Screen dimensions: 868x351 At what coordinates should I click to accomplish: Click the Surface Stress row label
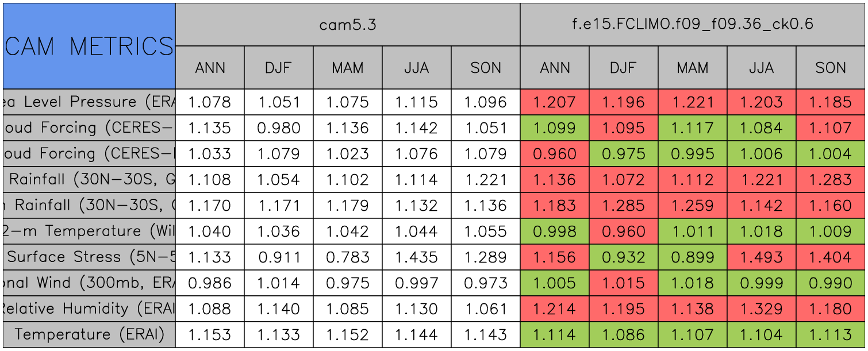click(x=89, y=257)
